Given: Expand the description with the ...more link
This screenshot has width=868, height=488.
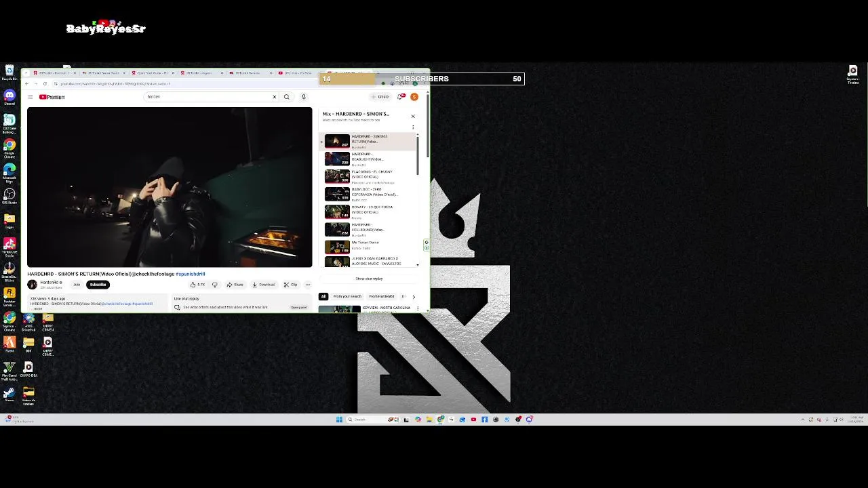Looking at the screenshot, I should 38,308.
